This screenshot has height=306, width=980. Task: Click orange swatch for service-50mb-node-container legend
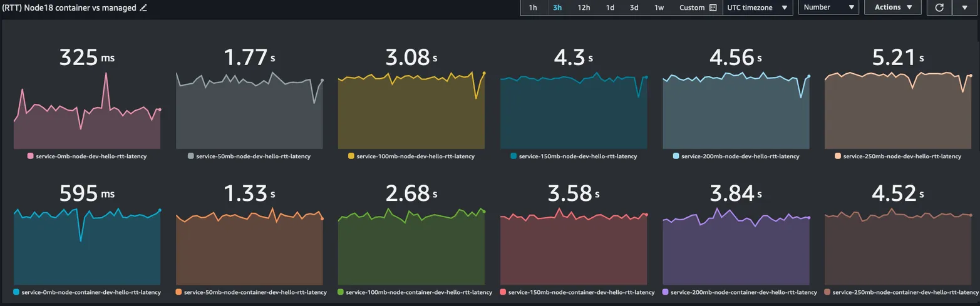[x=179, y=292]
